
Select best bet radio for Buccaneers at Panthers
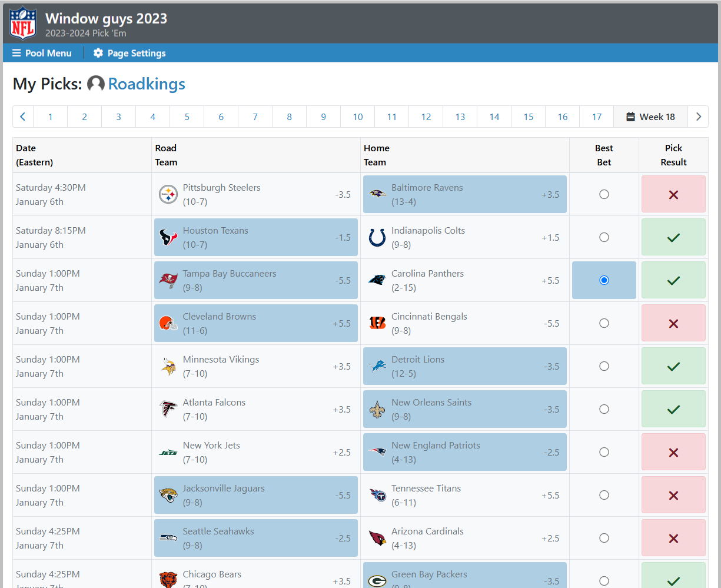pyautogui.click(x=604, y=280)
